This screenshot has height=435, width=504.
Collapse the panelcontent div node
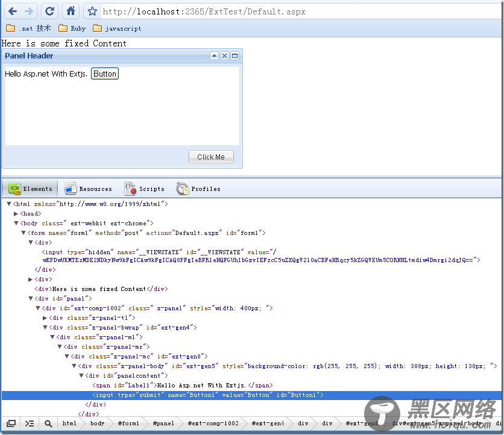tap(81, 375)
